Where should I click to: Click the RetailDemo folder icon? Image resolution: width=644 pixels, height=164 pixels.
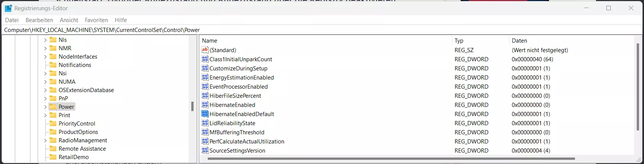(x=53, y=157)
